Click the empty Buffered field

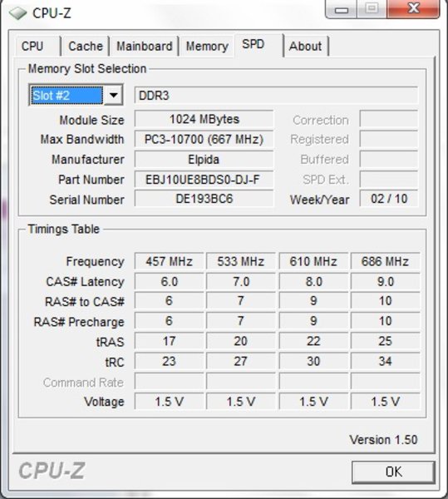click(388, 159)
